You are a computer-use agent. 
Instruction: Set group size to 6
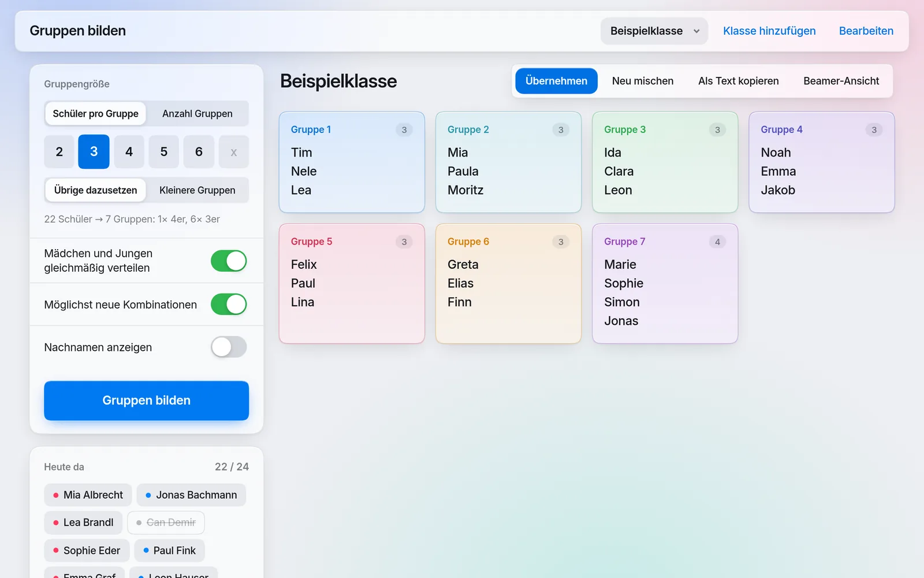click(x=199, y=152)
